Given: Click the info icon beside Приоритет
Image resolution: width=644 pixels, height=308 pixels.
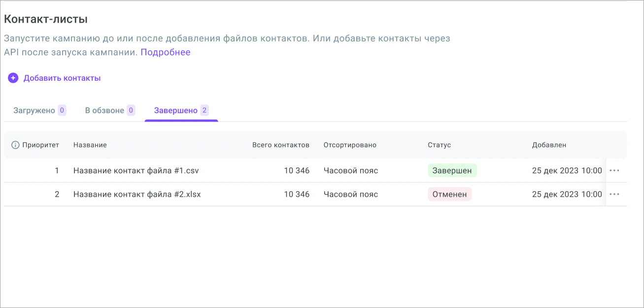Looking at the screenshot, I should click(x=15, y=145).
